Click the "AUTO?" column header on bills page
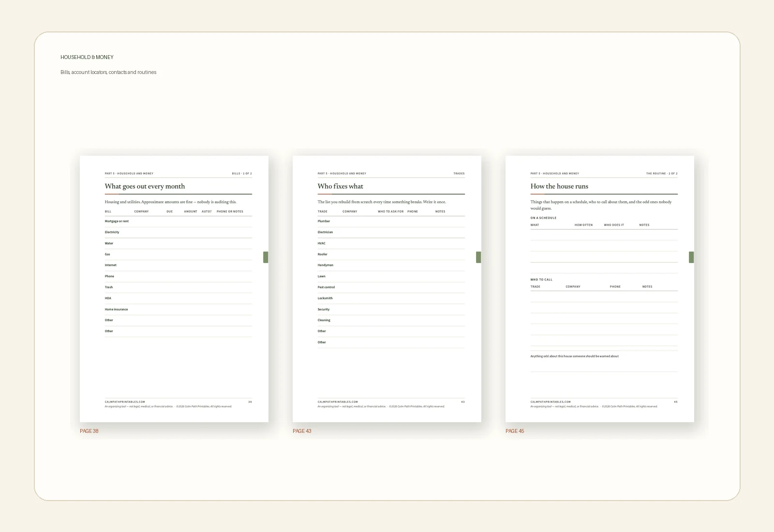This screenshot has width=774, height=532. click(207, 211)
